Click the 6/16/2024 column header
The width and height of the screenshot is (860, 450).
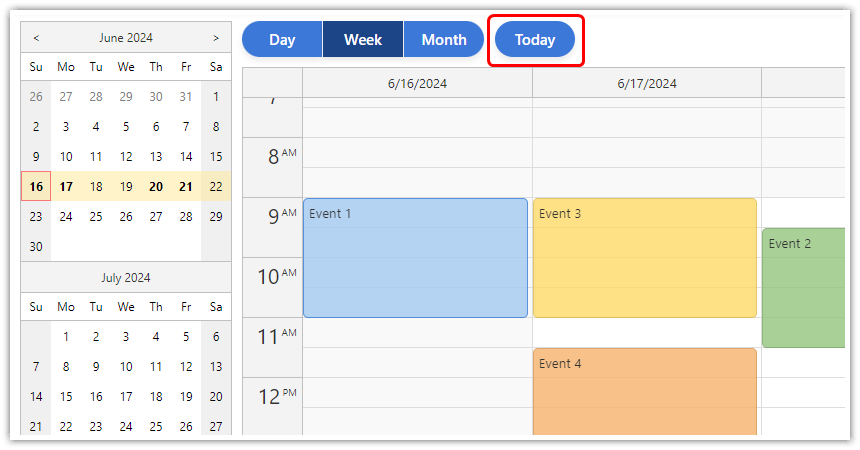coord(417,83)
